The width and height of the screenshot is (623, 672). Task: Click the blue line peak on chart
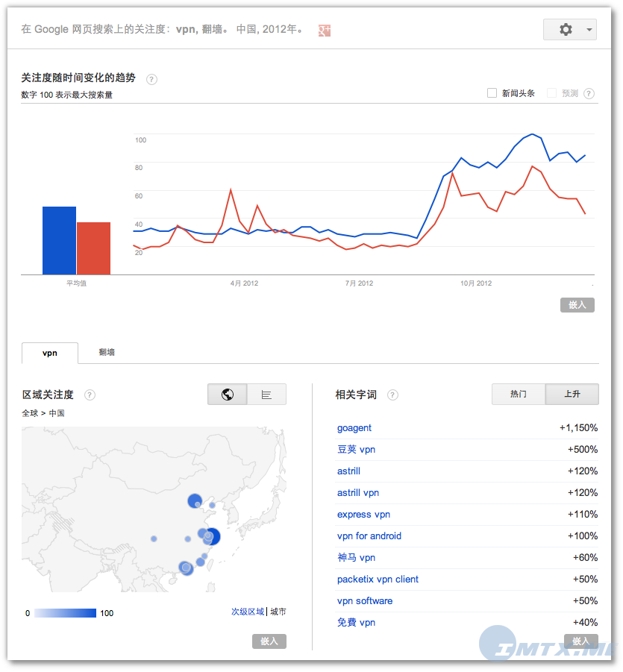click(532, 134)
